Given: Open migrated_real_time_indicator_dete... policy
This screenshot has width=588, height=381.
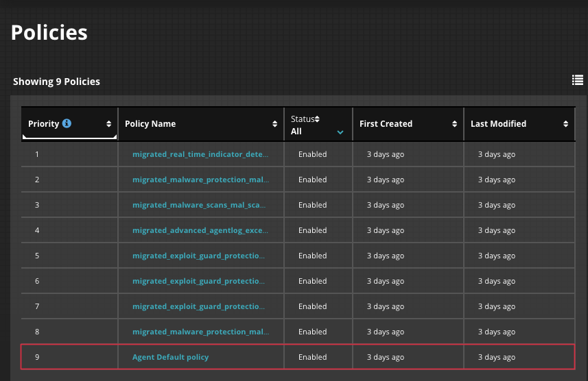Looking at the screenshot, I should (x=200, y=154).
